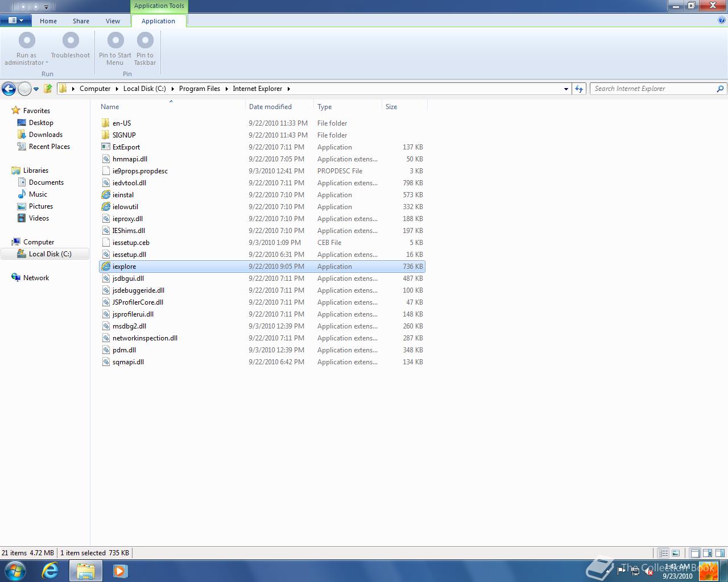This screenshot has height=582, width=728.
Task: Click Windows Explorer taskbar icon
Action: click(x=85, y=571)
